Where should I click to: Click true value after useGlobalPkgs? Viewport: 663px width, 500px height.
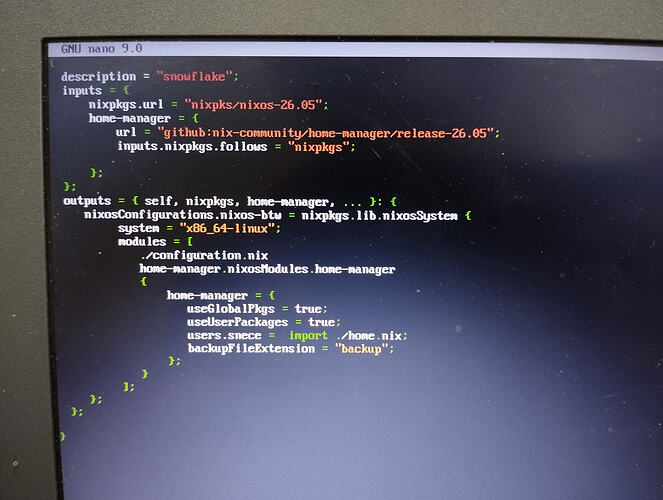[308, 309]
